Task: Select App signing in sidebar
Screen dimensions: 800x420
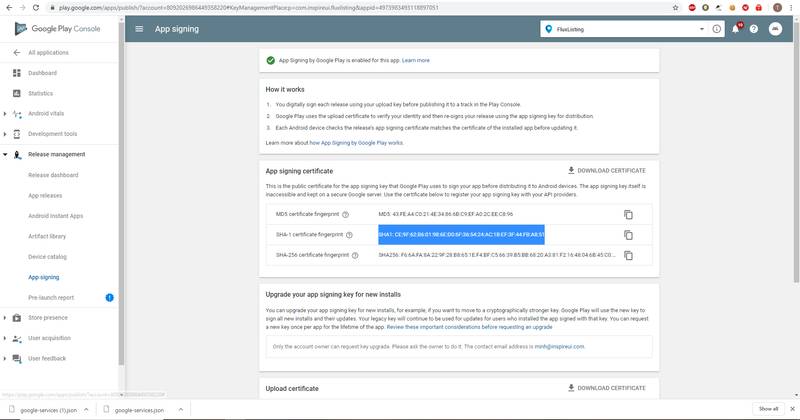Action: (x=43, y=277)
